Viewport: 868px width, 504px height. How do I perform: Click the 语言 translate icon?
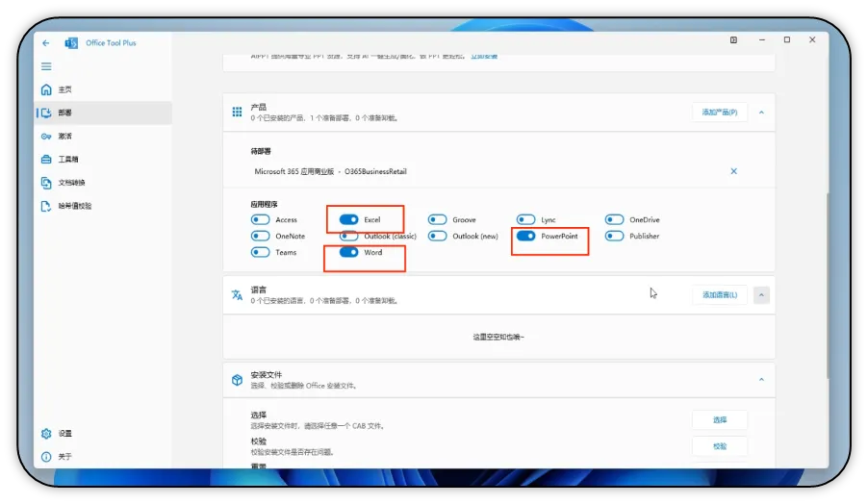click(x=237, y=295)
